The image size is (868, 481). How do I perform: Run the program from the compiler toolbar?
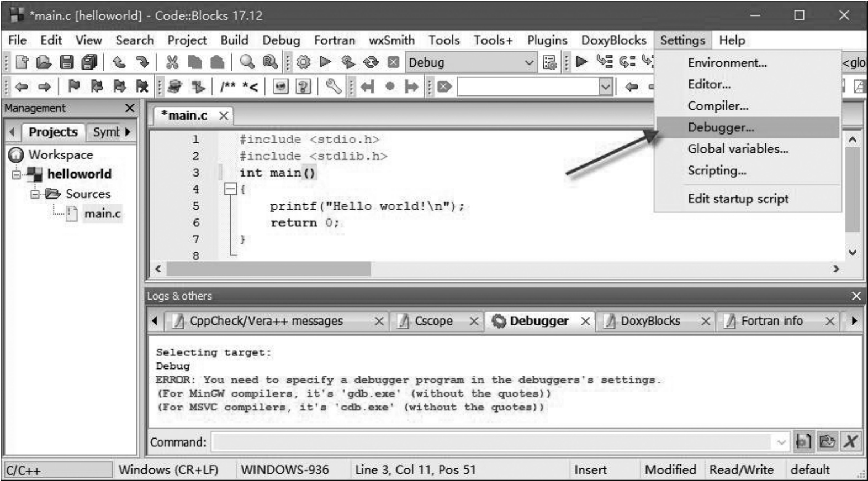tap(326, 62)
